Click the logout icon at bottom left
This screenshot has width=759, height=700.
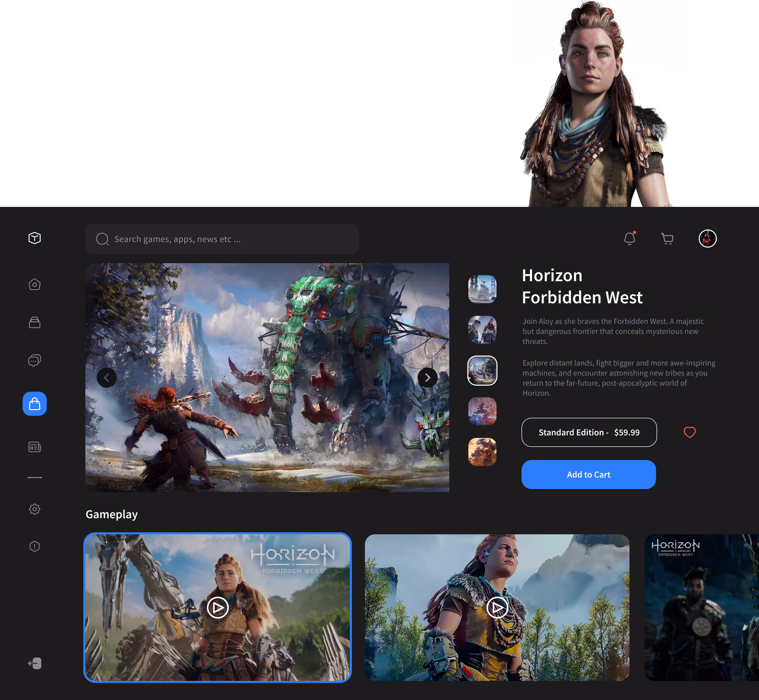[x=34, y=663]
